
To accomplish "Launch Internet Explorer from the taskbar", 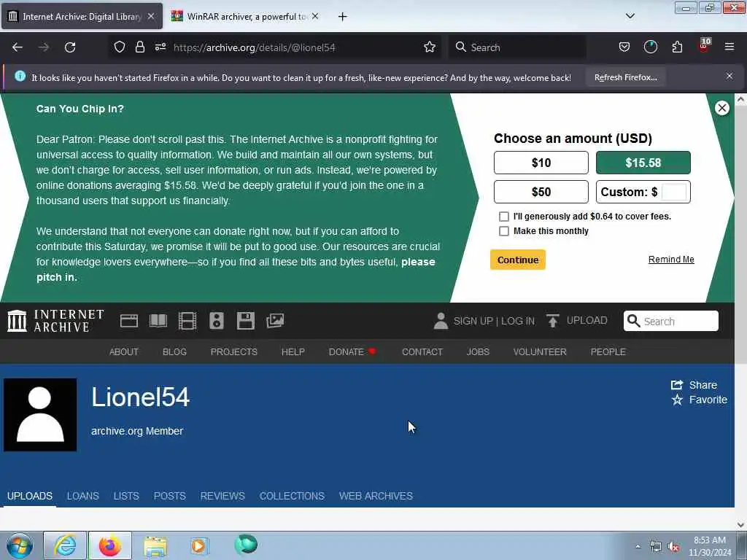I will (65, 545).
